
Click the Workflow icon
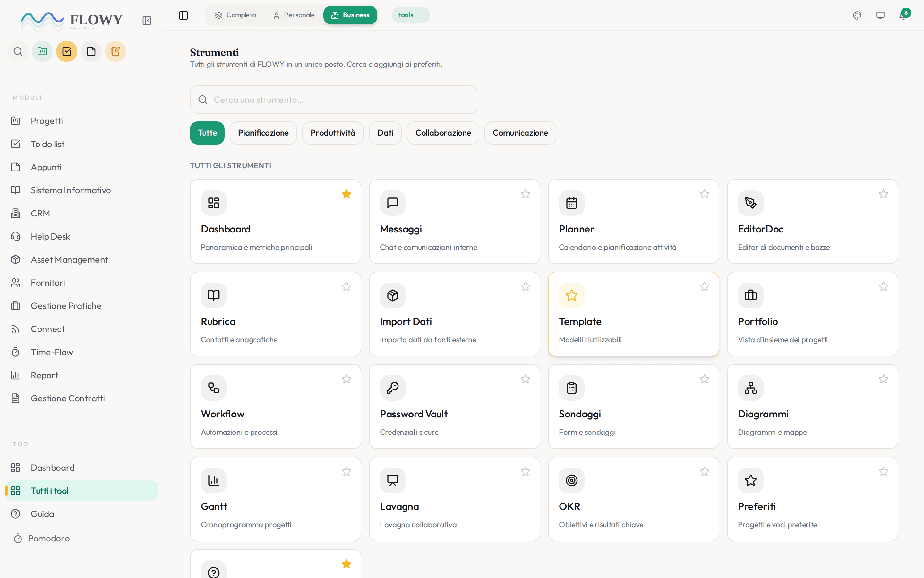pos(213,388)
